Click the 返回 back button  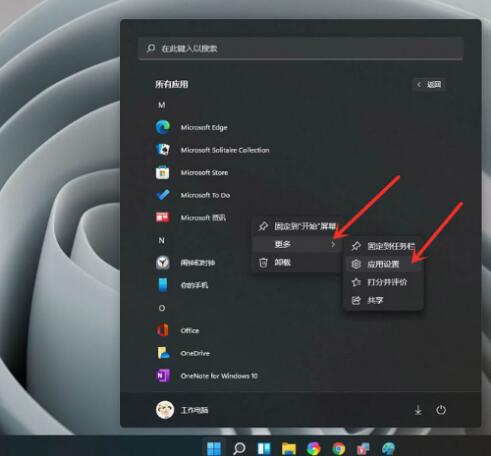tap(429, 84)
